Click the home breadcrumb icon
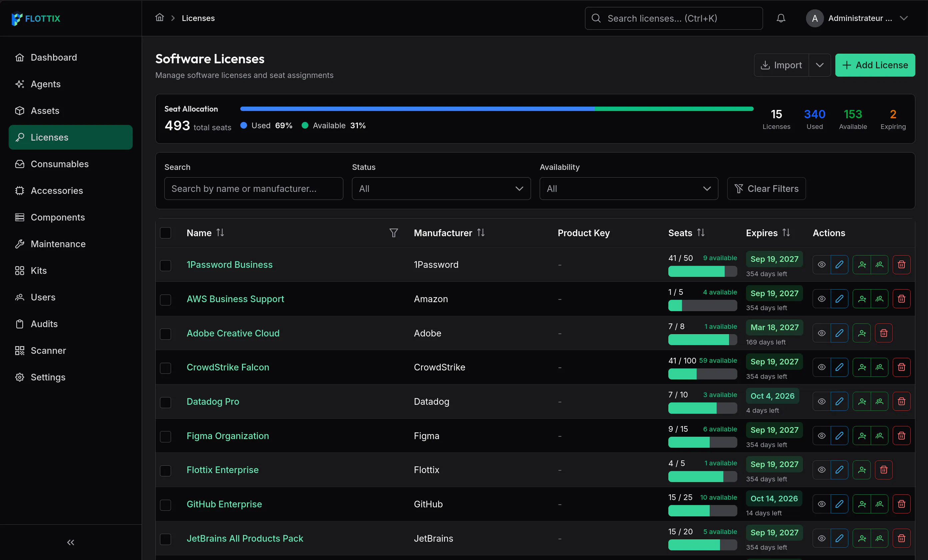928x560 pixels. (x=160, y=18)
